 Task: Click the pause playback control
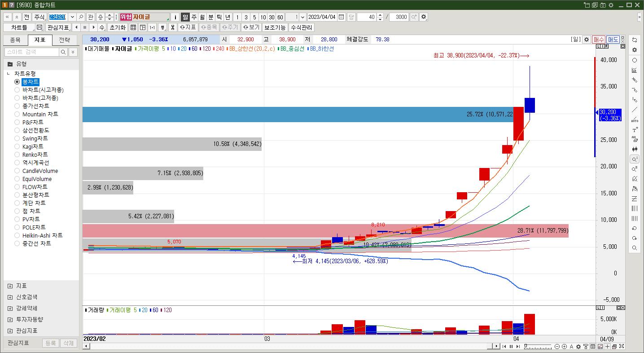tap(511, 346)
